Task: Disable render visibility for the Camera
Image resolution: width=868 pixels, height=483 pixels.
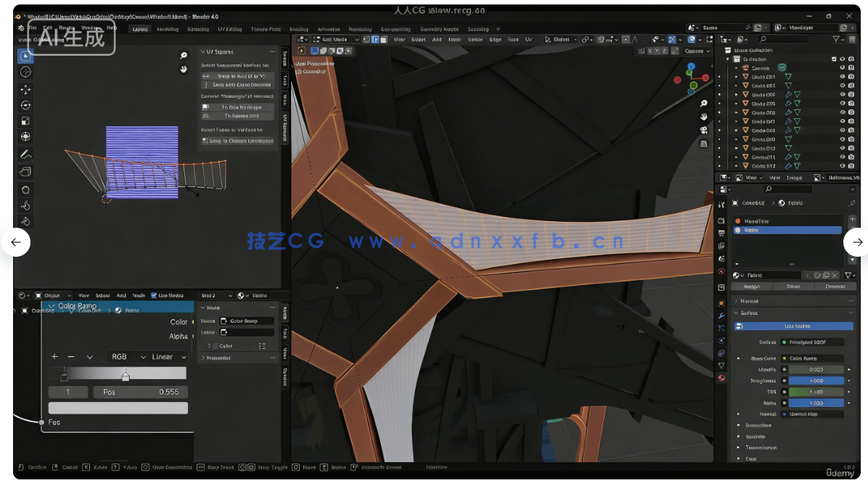Action: click(x=852, y=67)
